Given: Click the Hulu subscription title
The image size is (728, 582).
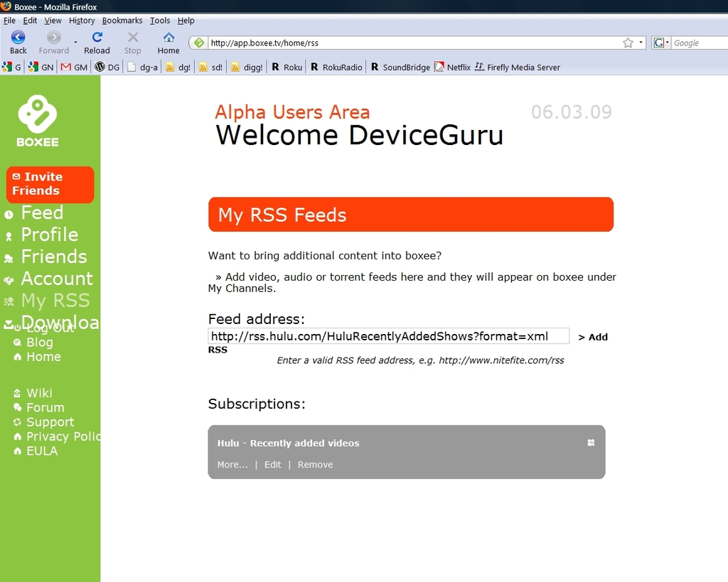Looking at the screenshot, I should tap(289, 443).
